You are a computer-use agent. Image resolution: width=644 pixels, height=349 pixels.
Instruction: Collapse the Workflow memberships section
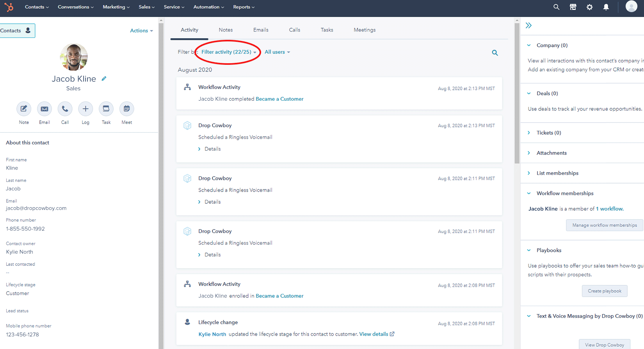coord(529,193)
